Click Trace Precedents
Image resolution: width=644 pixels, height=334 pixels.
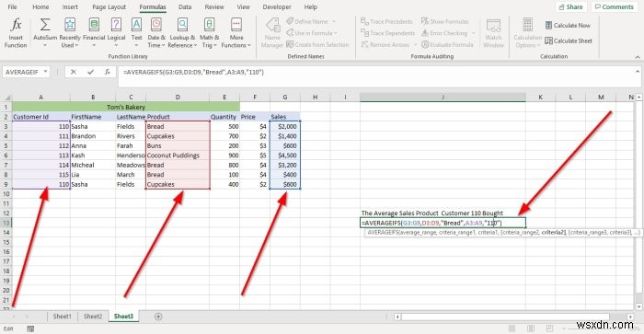pos(386,21)
